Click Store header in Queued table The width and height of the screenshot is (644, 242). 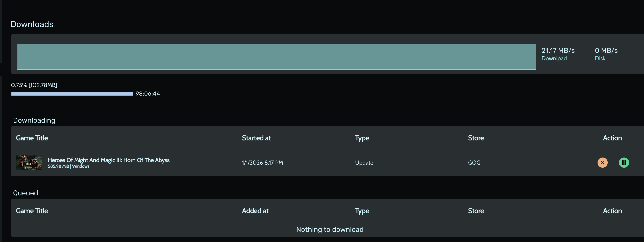tap(476, 211)
